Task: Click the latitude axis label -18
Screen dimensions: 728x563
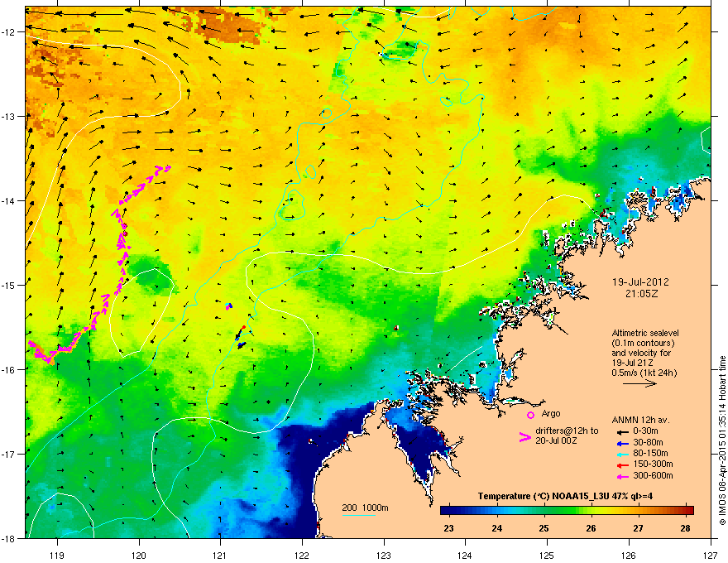Action: click(11, 538)
